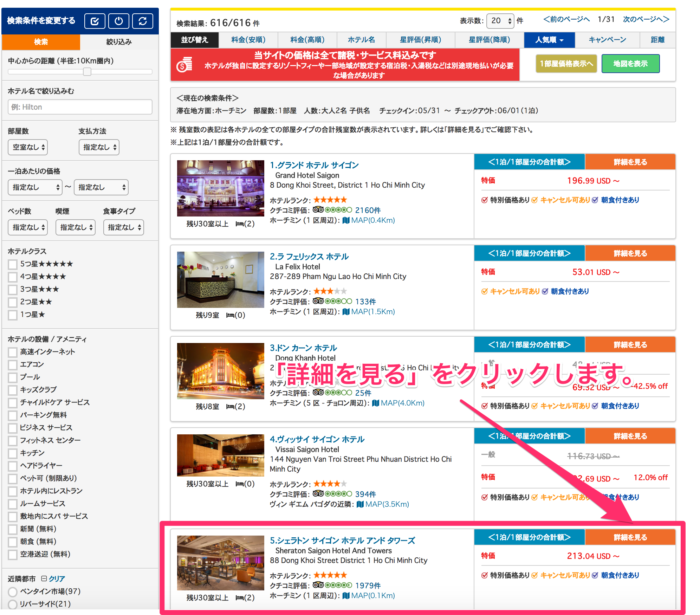This screenshot has width=700, height=615.
Task: Open La Felix Hotel thumbnail photo
Action: [220, 280]
